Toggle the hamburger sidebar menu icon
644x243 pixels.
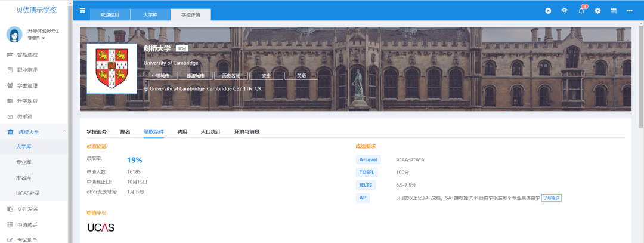coord(82,11)
